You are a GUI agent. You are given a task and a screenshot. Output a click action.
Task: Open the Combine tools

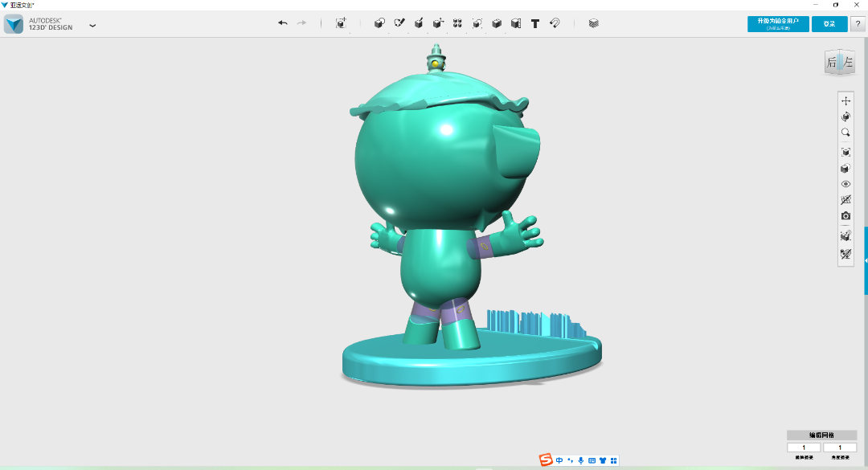click(497, 23)
